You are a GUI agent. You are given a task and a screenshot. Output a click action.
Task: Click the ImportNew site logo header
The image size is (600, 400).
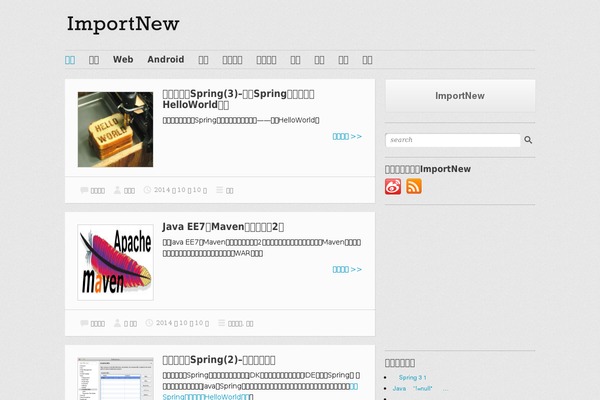[x=123, y=24]
